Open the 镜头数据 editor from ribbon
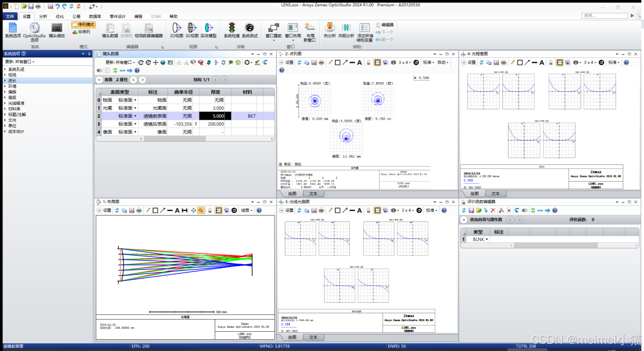Screen dimensions: 644x351 tap(110, 30)
